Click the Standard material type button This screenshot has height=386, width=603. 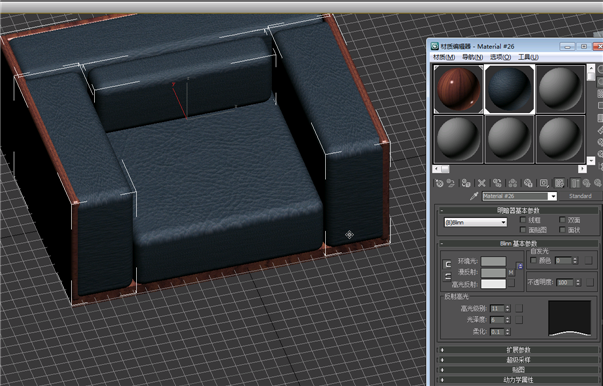pyautogui.click(x=580, y=196)
